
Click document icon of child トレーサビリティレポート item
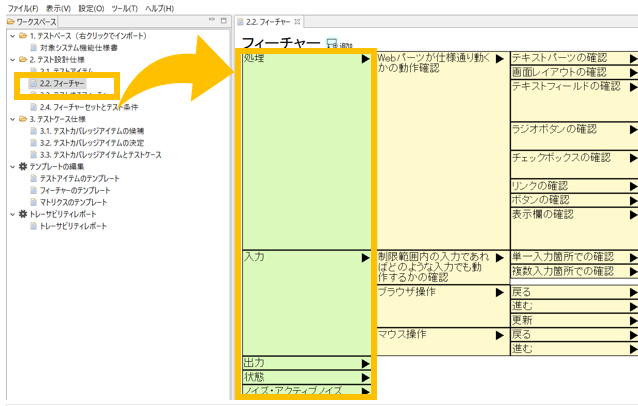click(x=34, y=226)
